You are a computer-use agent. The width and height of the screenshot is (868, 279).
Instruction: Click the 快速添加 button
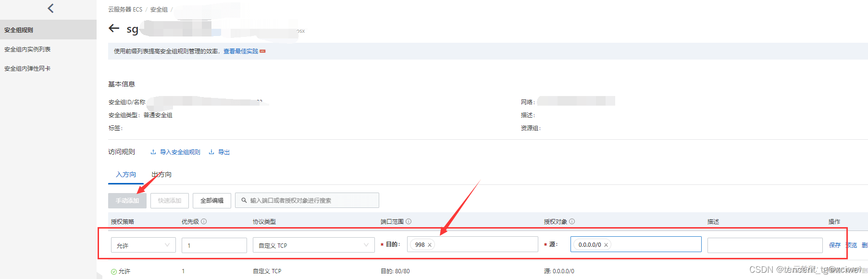pos(170,200)
